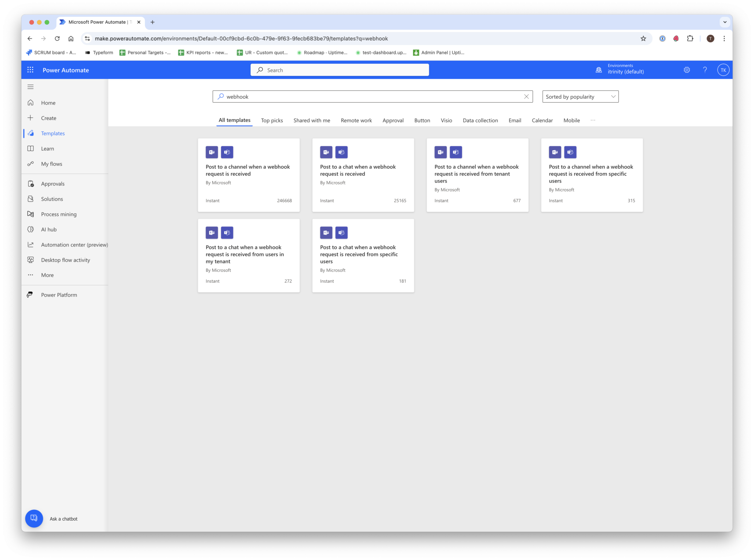Open the template posting to channel on webhook request
This screenshot has width=754, height=560.
point(249,170)
